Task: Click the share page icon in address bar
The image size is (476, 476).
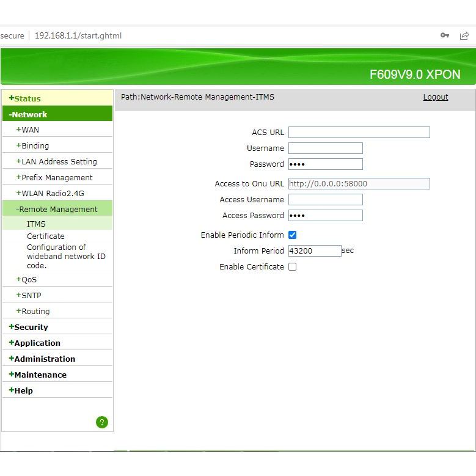Action: point(464,35)
